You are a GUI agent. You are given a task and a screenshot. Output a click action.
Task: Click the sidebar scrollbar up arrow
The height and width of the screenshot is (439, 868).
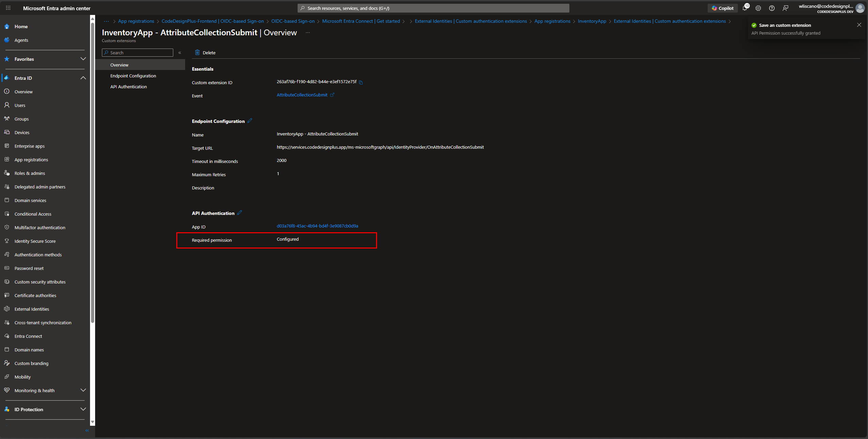coord(92,19)
